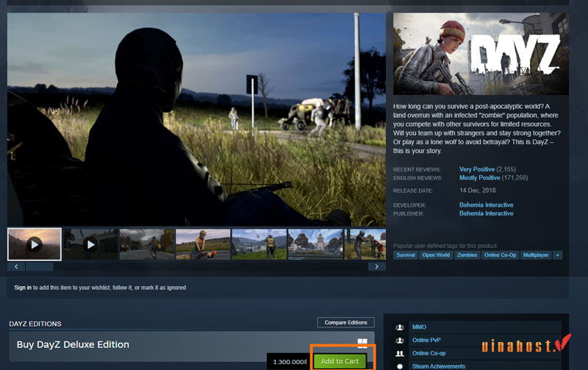Click the main screenshot viewer image
588x370 pixels.
click(196, 120)
